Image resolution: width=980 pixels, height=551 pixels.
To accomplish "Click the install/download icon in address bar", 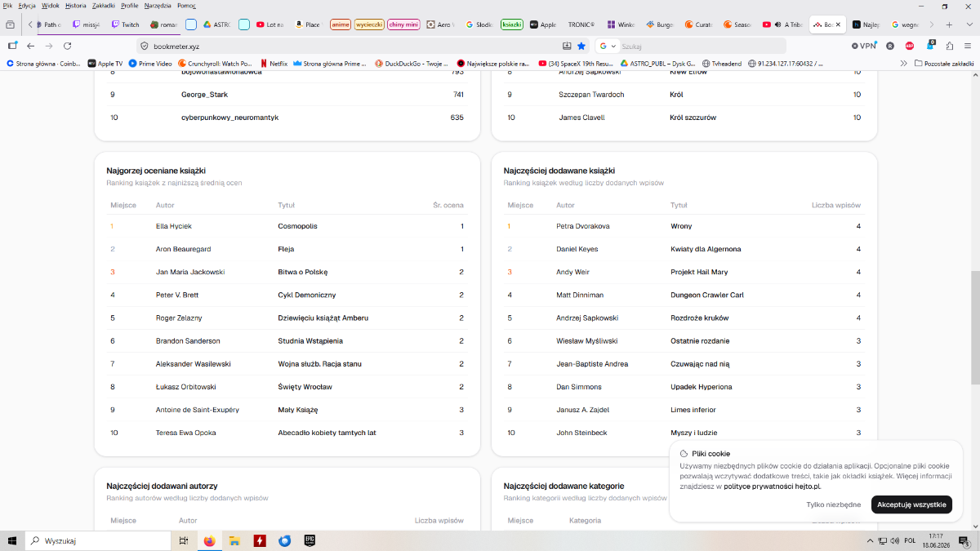I will point(567,46).
